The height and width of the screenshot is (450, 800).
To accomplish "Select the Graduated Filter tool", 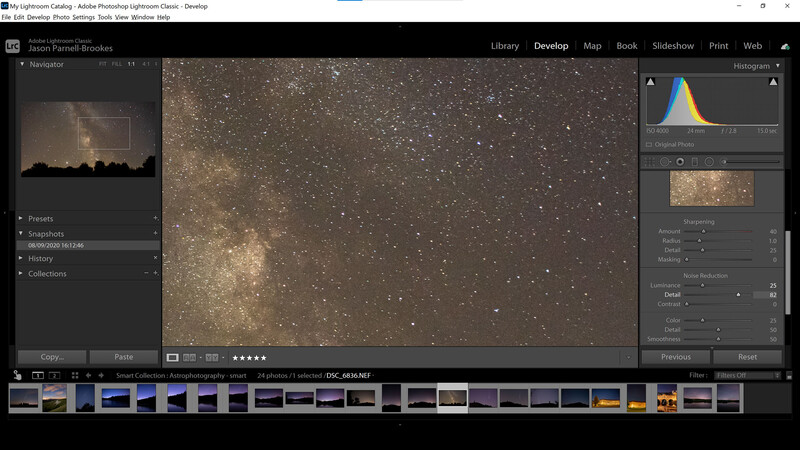I will tap(694, 162).
